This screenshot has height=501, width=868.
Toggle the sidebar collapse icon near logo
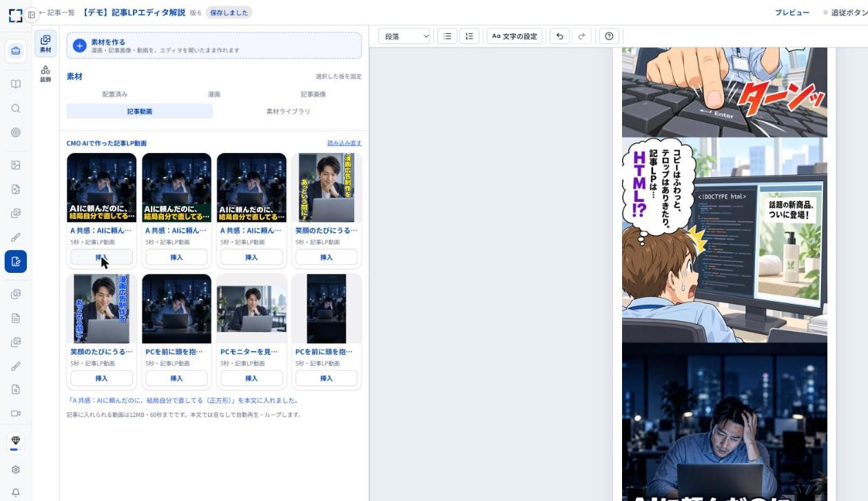pos(32,14)
